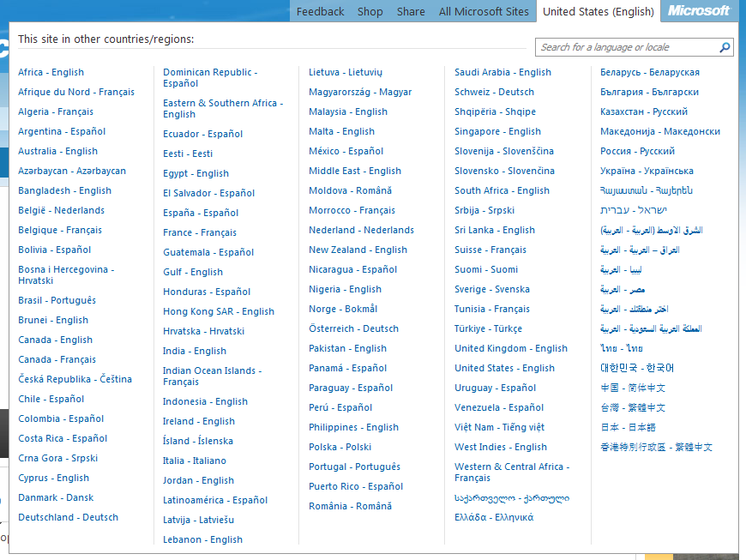The image size is (746, 560).
Task: Pick Eastern & Southern Africa - English
Action: tap(223, 108)
